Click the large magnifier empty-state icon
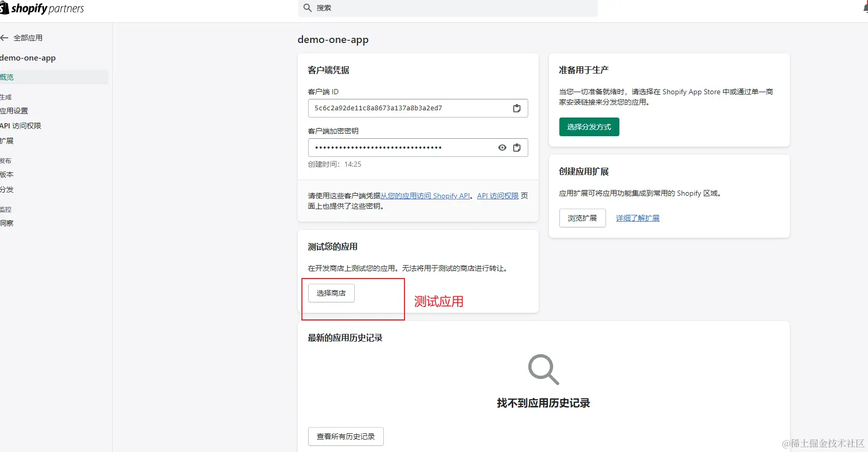The image size is (868, 452). [543, 369]
